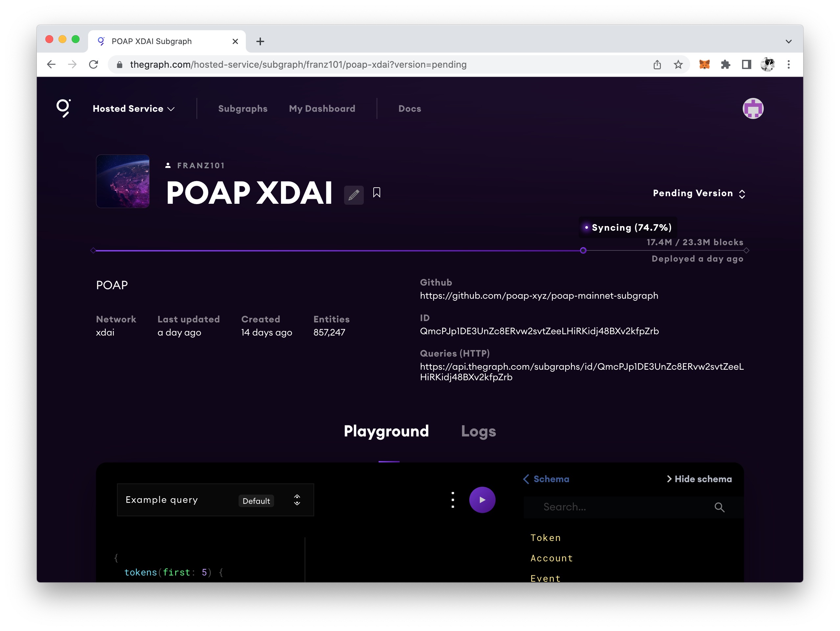Close the POAP XDAI Subgraph tab
This screenshot has height=631, width=840.
pyautogui.click(x=235, y=41)
